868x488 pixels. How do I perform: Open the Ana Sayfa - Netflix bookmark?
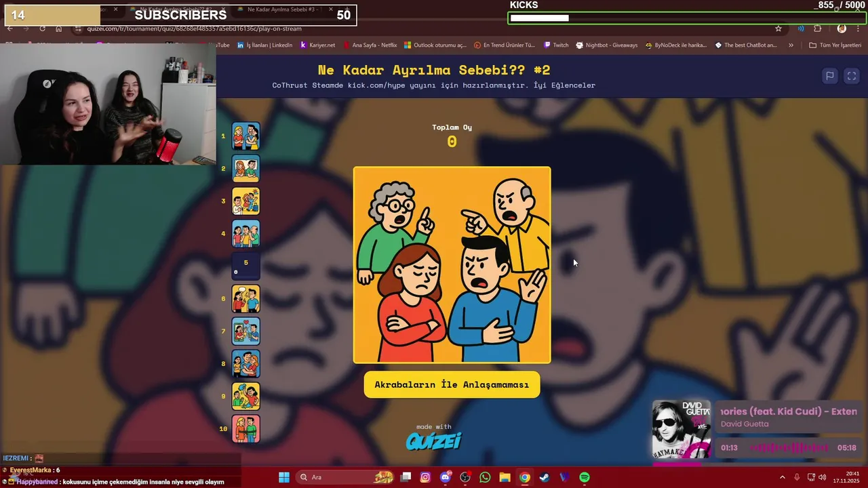click(370, 45)
